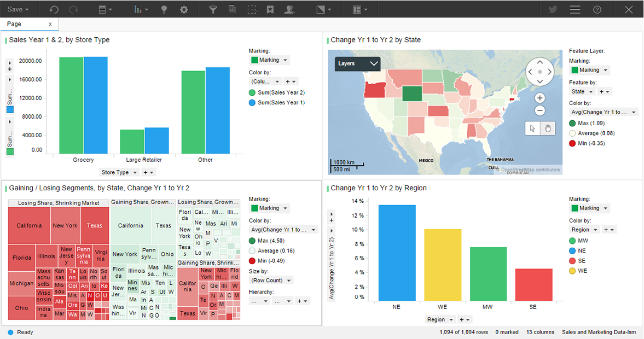644x339 pixels.
Task: Open the Save menu
Action: 18,9
